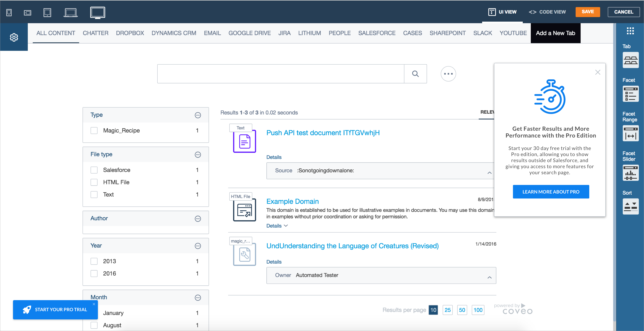The image size is (644, 331).
Task: Select the desktop monitor preview icon
Action: (98, 12)
